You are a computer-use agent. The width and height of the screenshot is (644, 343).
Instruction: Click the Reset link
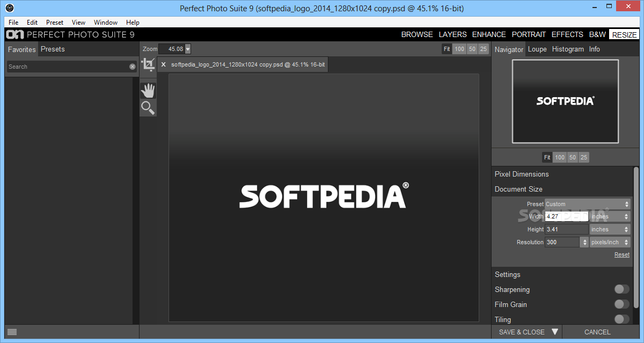coord(622,254)
